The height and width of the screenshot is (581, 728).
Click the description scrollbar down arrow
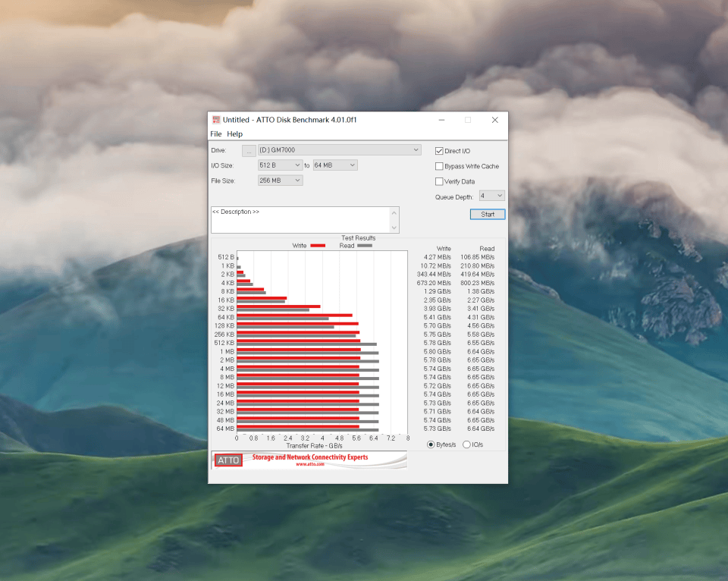tap(394, 227)
